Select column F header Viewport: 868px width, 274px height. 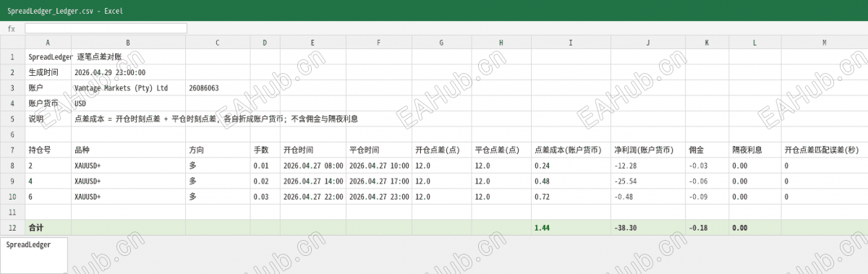pyautogui.click(x=378, y=43)
